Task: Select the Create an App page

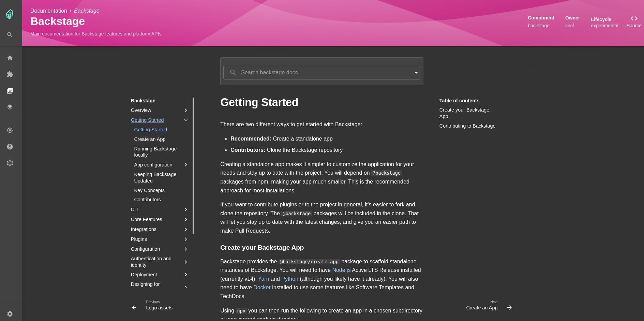Action: pos(150,139)
